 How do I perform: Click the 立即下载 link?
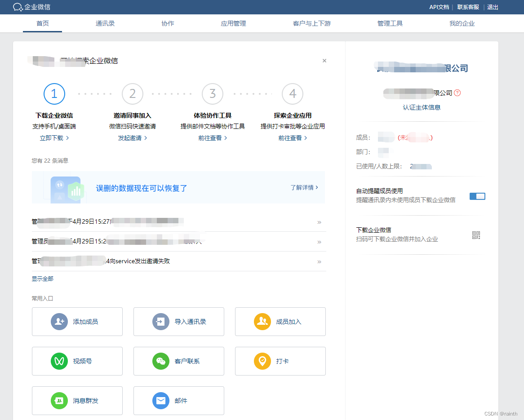(54, 138)
